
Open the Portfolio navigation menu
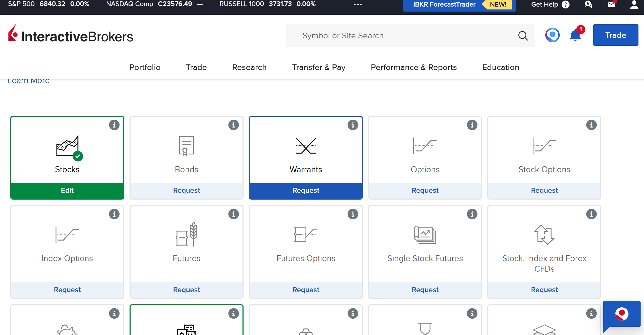click(x=145, y=67)
